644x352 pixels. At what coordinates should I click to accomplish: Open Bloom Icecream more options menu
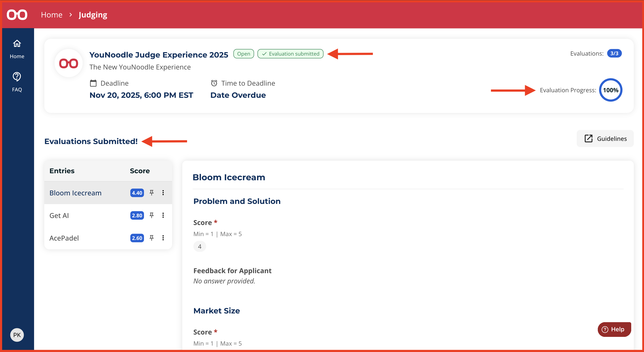(x=163, y=193)
